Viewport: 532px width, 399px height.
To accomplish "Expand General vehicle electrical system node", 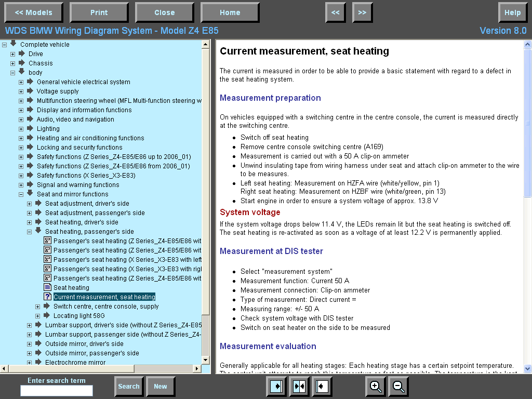I will click(21, 82).
